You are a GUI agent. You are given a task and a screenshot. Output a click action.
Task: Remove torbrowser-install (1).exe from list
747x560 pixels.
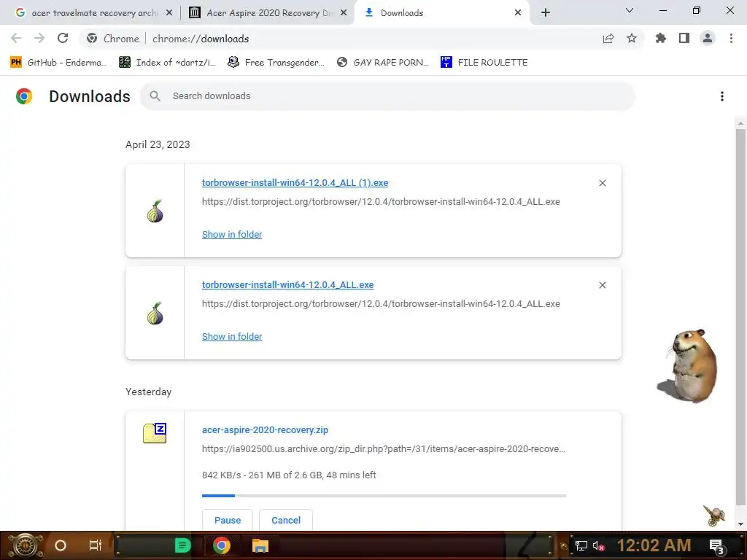(x=602, y=183)
